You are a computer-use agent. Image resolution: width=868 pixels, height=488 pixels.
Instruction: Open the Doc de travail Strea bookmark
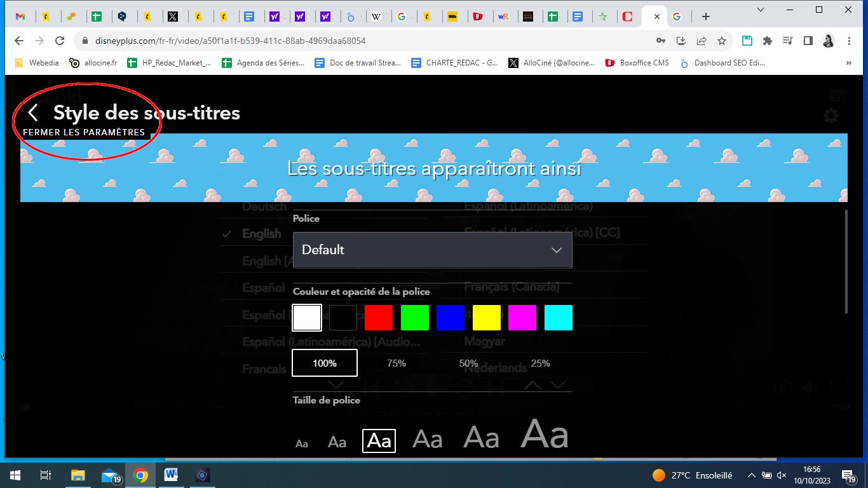tap(358, 63)
